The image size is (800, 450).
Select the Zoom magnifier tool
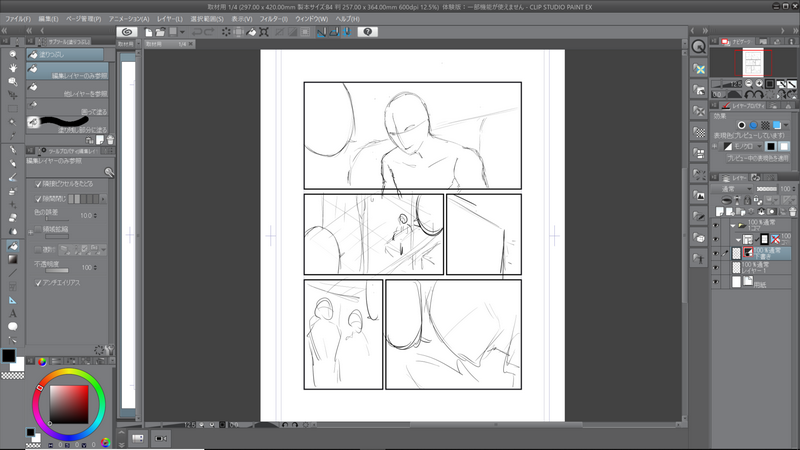13,55
